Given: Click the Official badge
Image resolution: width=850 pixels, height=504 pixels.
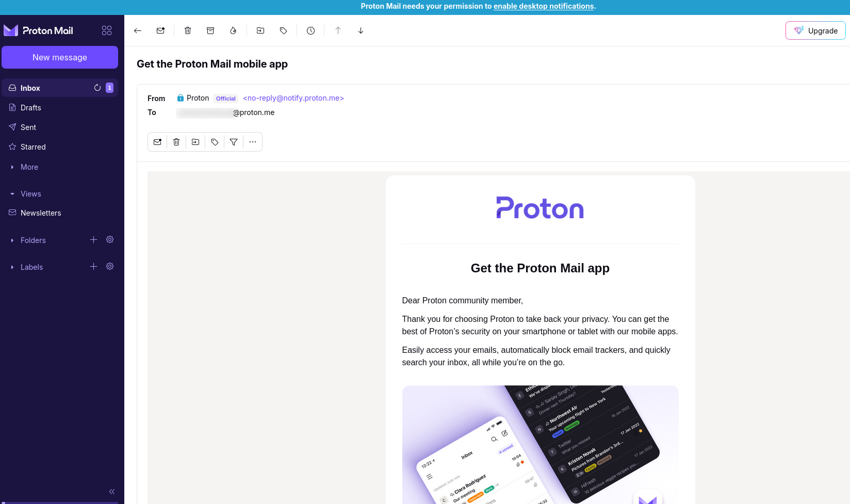Looking at the screenshot, I should (x=226, y=99).
